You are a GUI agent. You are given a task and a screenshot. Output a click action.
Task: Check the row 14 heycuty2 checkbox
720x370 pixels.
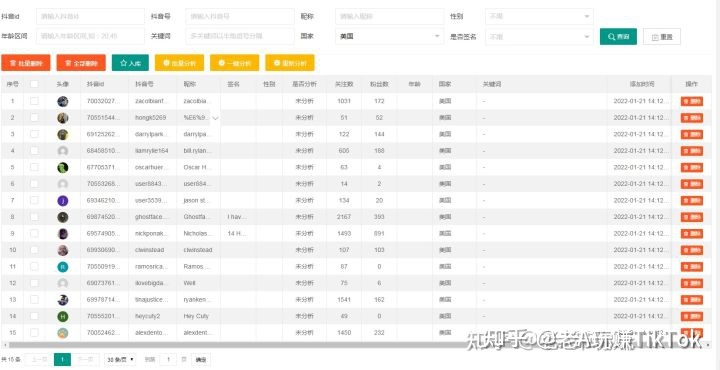34,316
